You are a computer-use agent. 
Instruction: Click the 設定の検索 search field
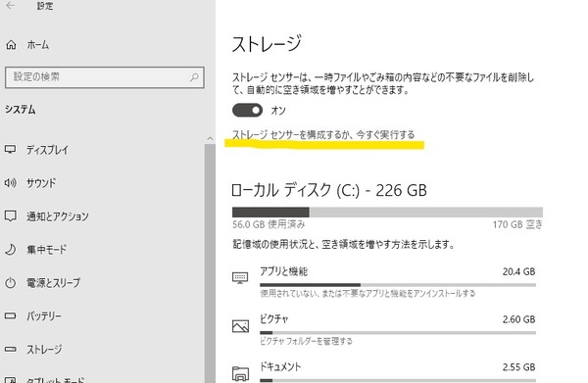(105, 77)
